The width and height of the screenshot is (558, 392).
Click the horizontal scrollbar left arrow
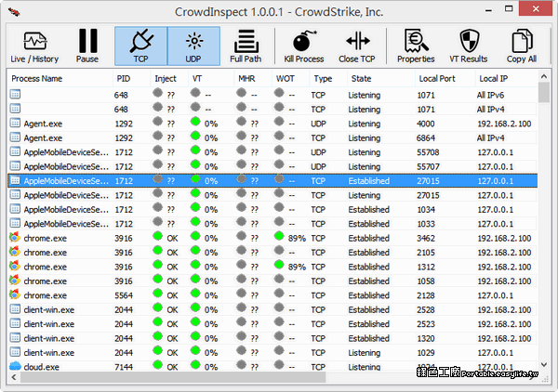coord(14,377)
